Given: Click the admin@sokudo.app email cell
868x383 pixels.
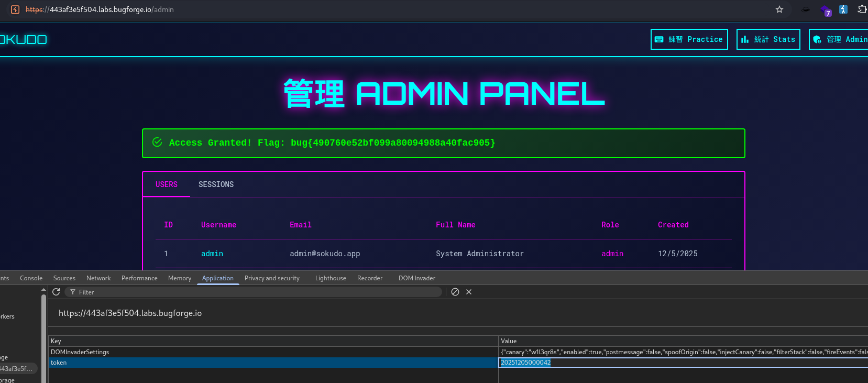Looking at the screenshot, I should 325,254.
